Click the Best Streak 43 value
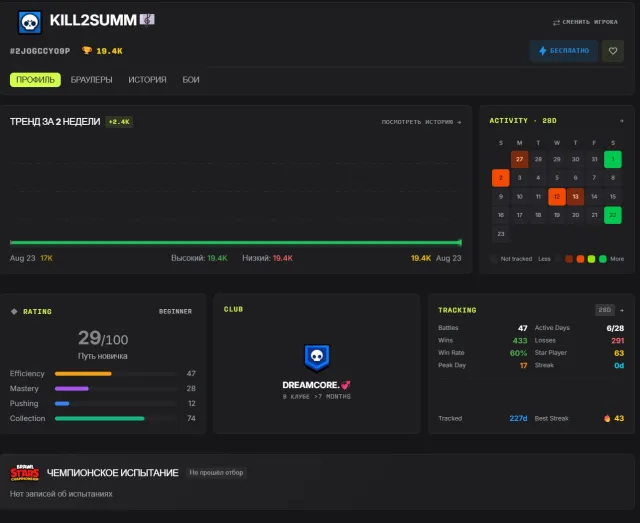 tap(619, 418)
